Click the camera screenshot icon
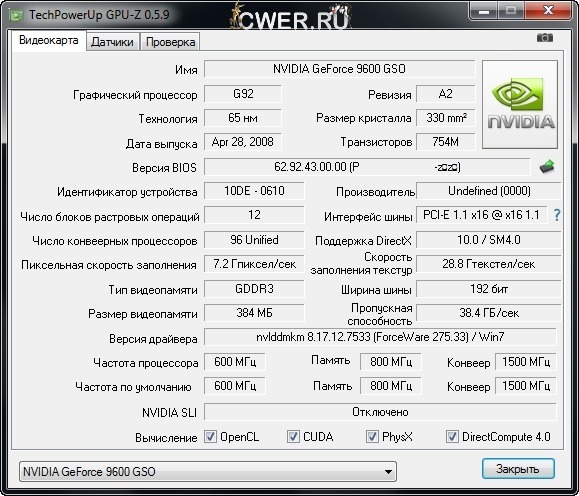 [545, 38]
